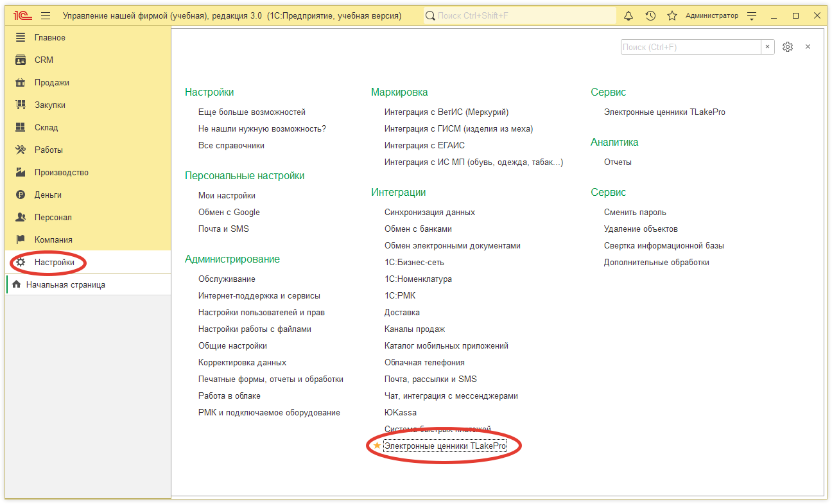This screenshot has width=832, height=504.
Task: Open the Персонал section
Action: [x=53, y=217]
